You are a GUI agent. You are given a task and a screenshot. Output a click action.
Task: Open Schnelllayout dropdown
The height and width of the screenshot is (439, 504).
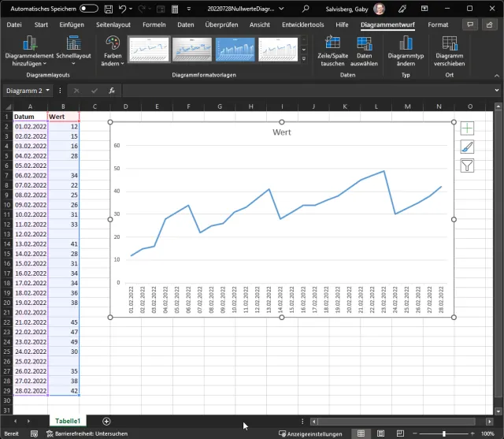(74, 49)
